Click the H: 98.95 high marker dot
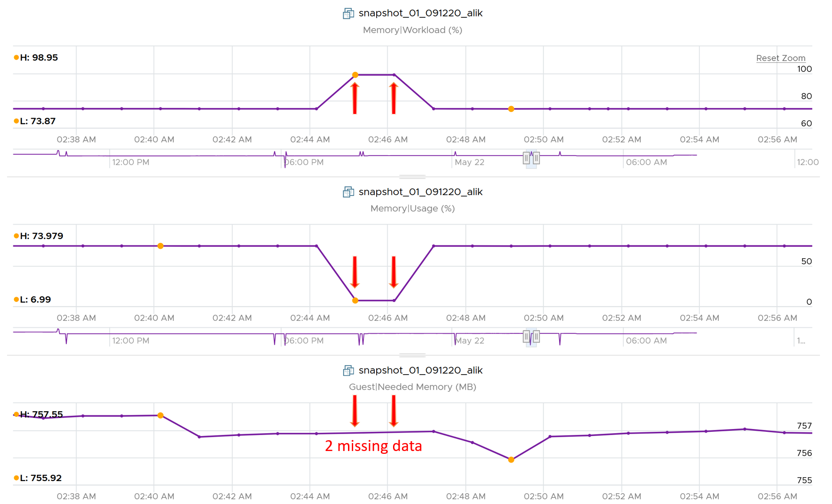This screenshot has width=832, height=504. coord(16,58)
